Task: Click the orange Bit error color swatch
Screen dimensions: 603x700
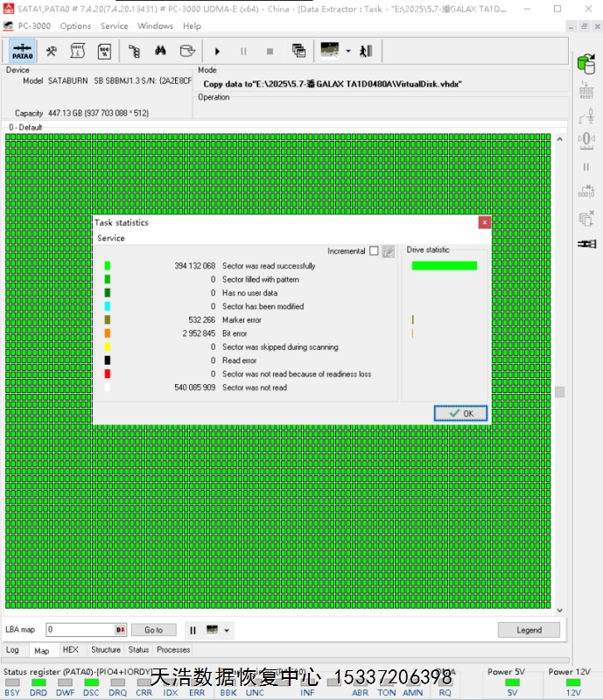Action: click(108, 333)
